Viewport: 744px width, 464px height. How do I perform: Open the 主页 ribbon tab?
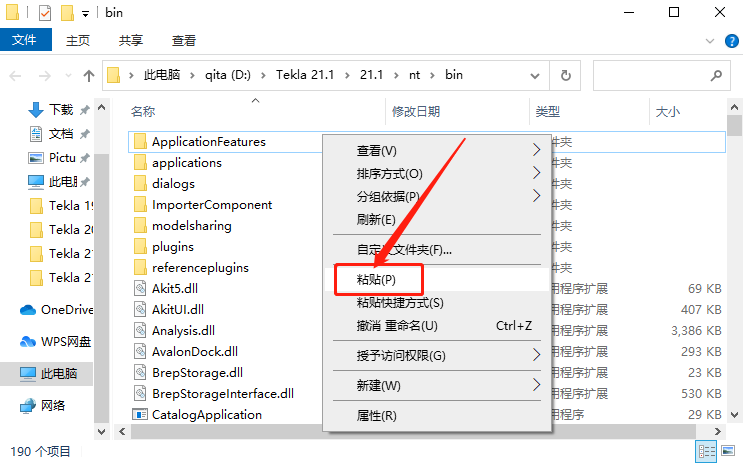click(78, 40)
